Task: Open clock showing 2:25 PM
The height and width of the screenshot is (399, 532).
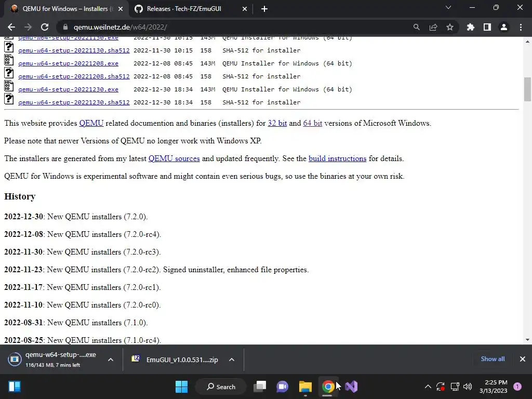Action: [x=494, y=387]
